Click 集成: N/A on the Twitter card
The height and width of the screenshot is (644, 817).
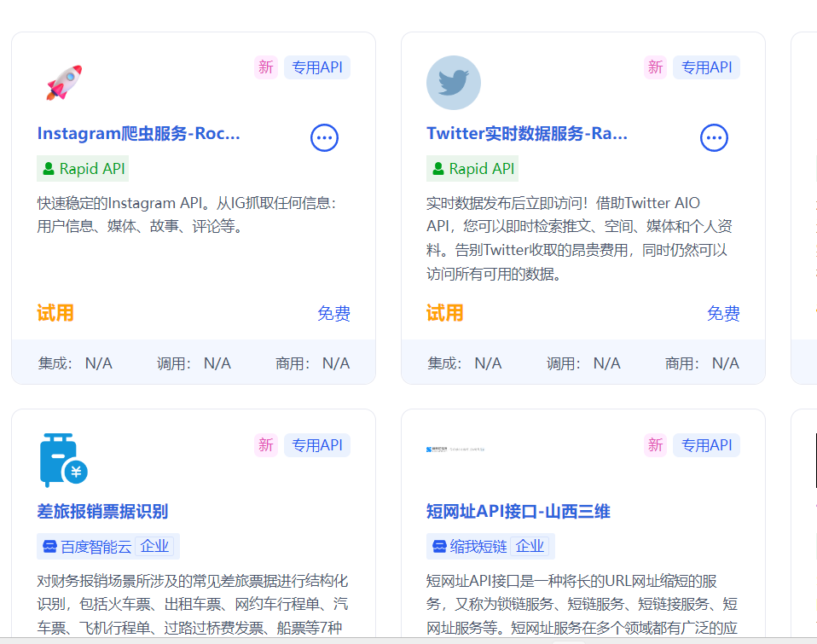click(x=465, y=363)
